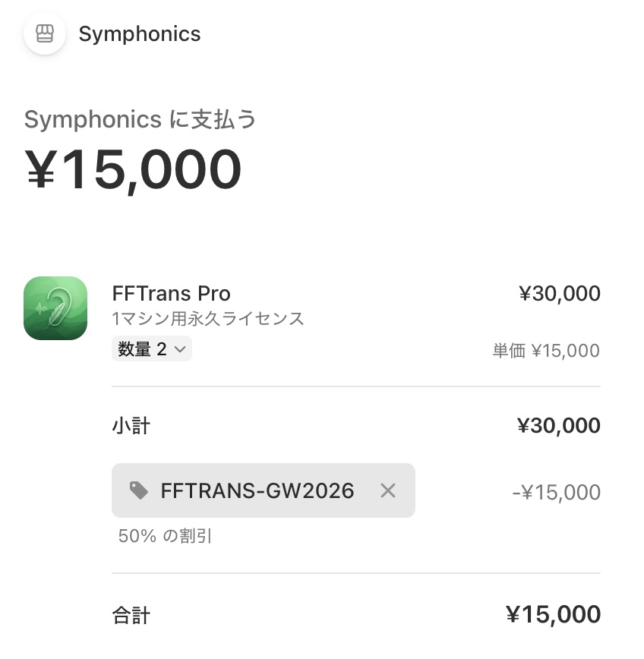
Task: Click the price tag icon in coupon chip
Action: tap(139, 490)
